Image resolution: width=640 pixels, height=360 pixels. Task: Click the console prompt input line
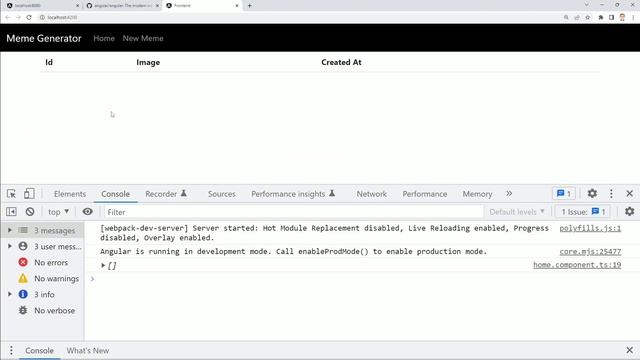tap(359, 279)
